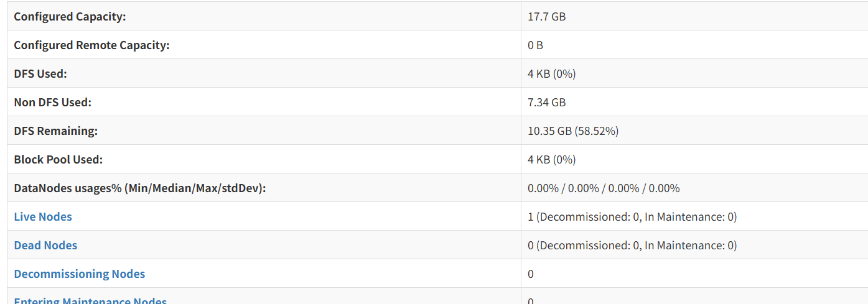The width and height of the screenshot is (868, 304).
Task: Open the Dead Nodes link
Action: point(45,246)
